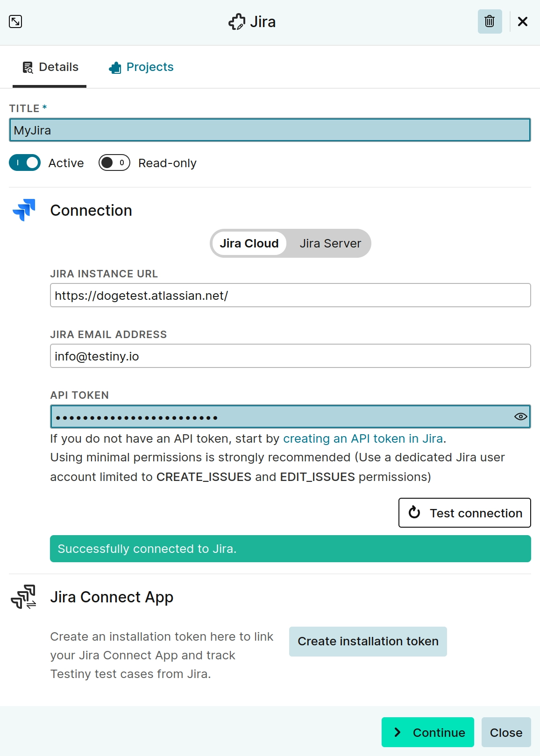The image size is (540, 756).
Task: Click the trash delete icon
Action: 490,21
